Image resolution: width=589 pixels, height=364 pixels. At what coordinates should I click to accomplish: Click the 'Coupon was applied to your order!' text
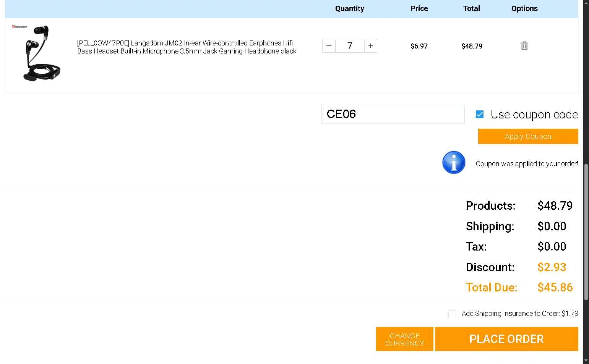[x=527, y=164]
